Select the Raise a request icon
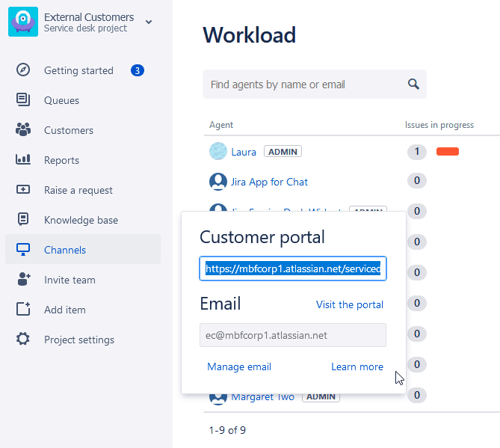 [23, 190]
